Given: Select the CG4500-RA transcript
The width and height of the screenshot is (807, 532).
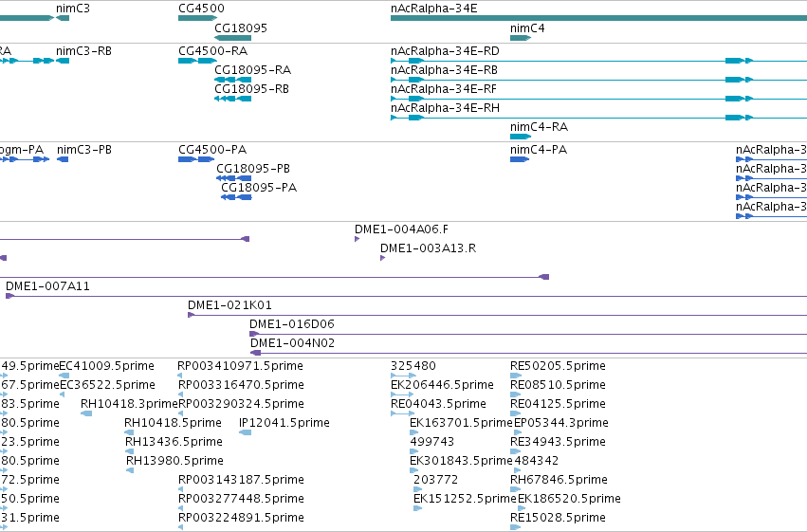Looking at the screenshot, I should (197, 61).
